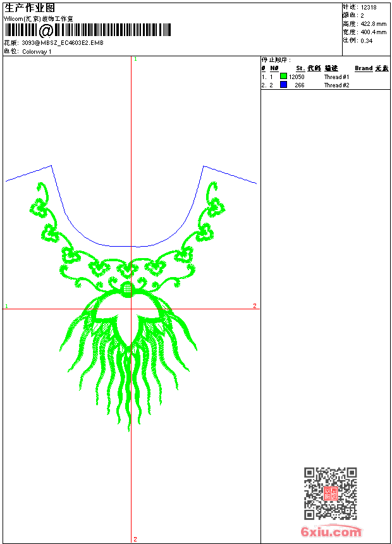
Task: Select the stitch count value '12318'
Action: click(x=369, y=8)
